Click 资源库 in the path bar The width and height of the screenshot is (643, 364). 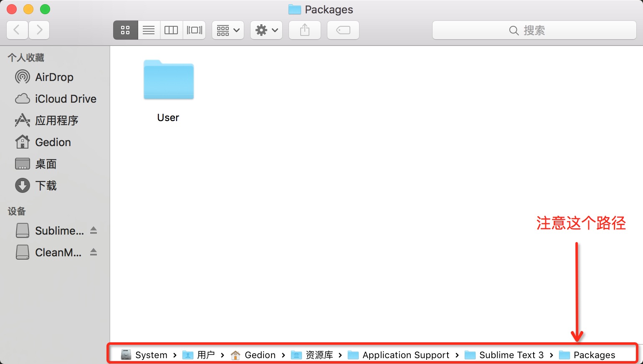312,355
